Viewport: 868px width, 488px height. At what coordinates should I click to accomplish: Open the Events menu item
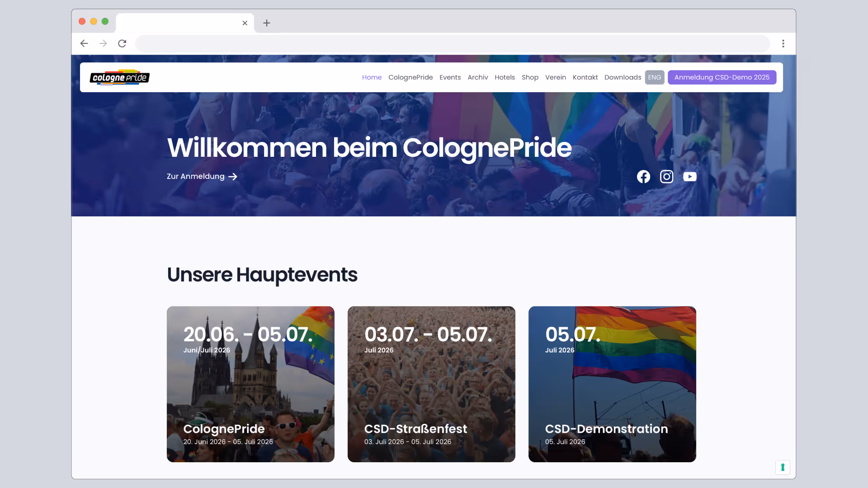point(450,77)
